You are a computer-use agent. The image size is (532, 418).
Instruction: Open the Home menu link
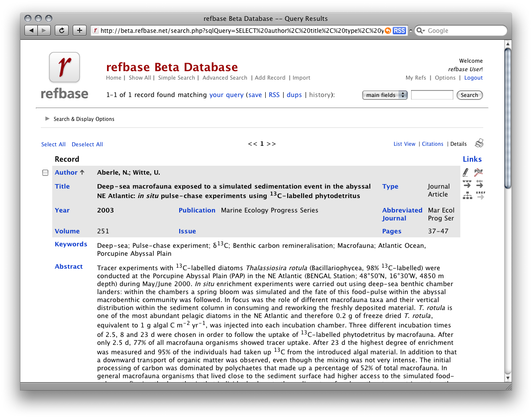point(113,78)
